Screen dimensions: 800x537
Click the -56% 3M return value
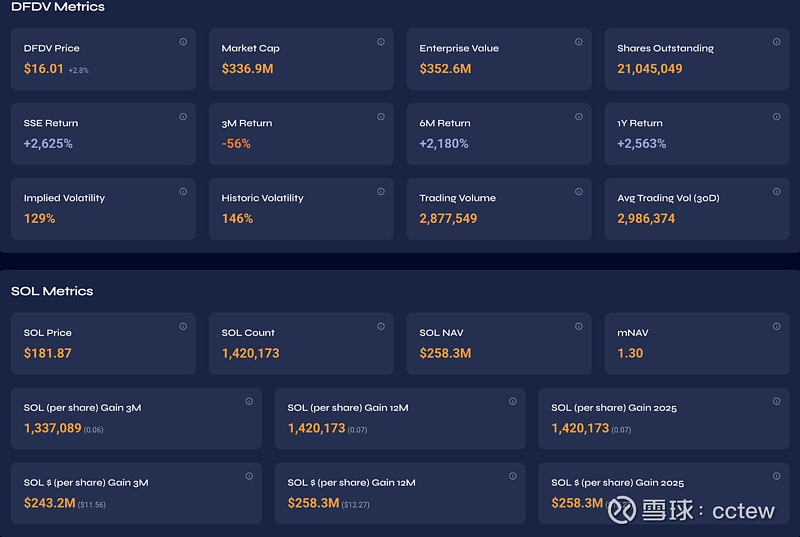[x=236, y=144]
